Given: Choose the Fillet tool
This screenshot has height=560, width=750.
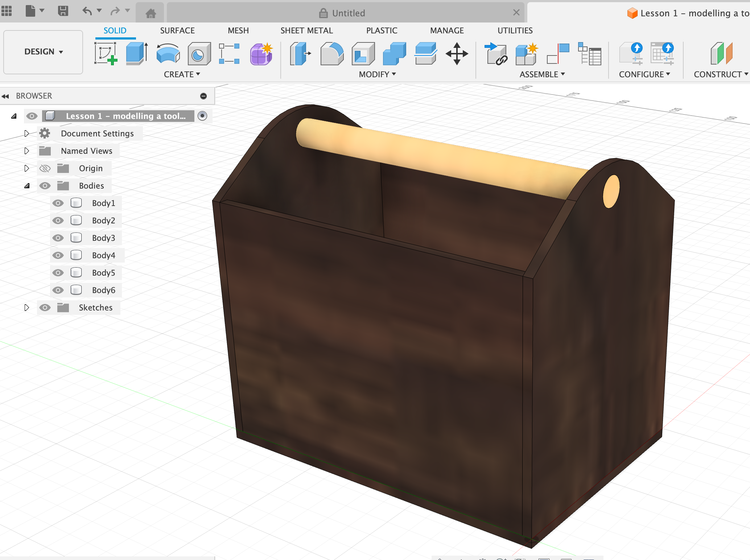Looking at the screenshot, I should tap(331, 53).
